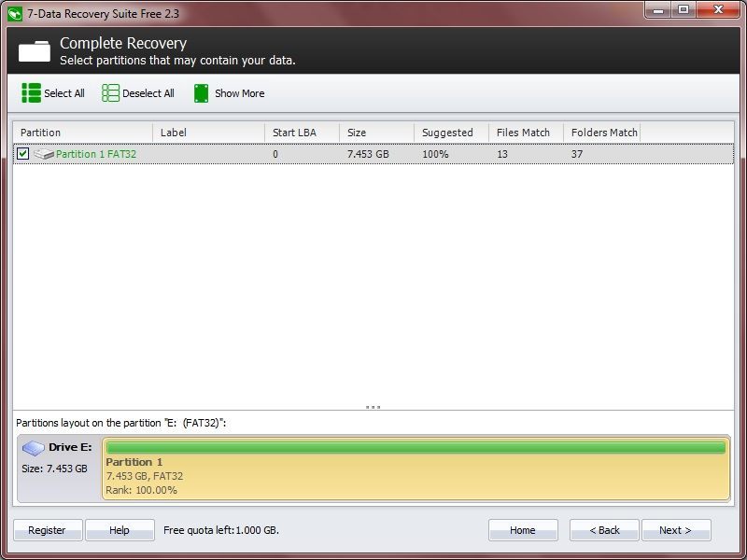Go to the Home screen
The height and width of the screenshot is (560, 747).
523,530
